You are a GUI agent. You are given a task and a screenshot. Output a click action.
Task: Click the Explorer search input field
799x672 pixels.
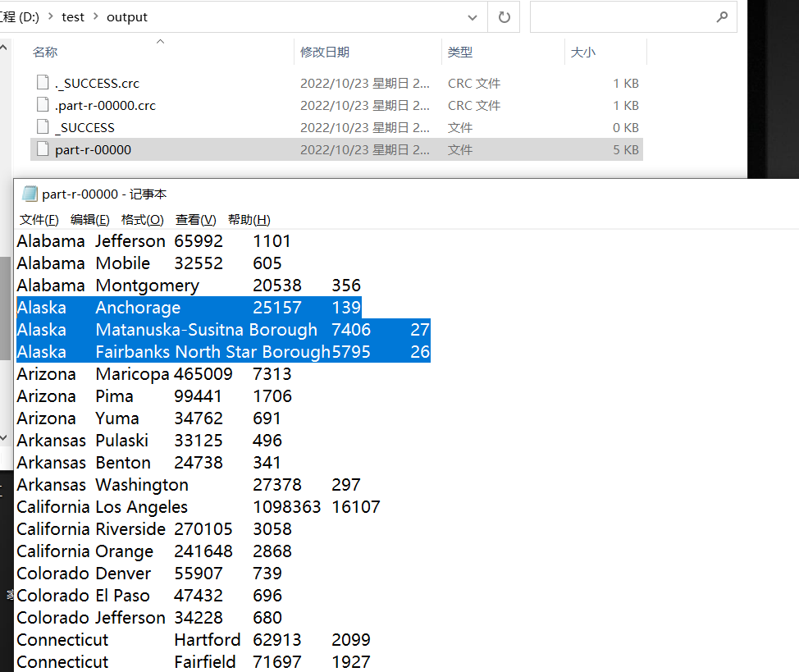pos(633,17)
